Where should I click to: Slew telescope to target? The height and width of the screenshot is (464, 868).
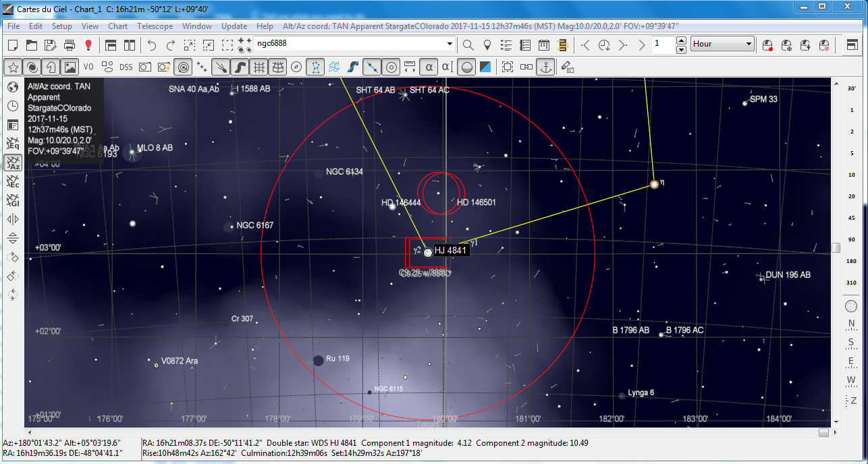pos(786,45)
